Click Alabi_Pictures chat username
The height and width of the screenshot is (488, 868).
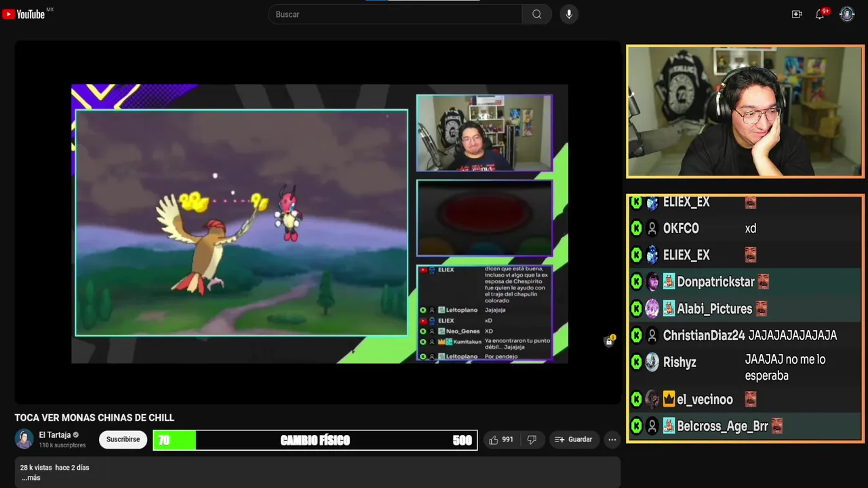tap(715, 309)
